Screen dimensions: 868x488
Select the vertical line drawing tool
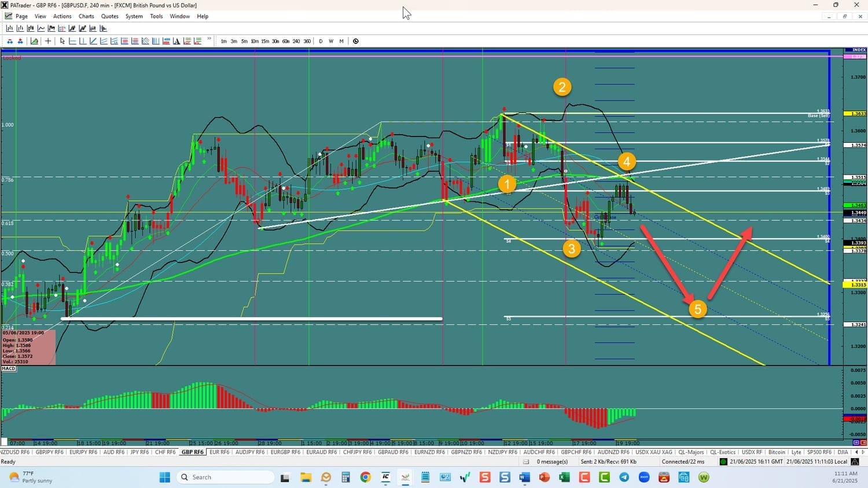[x=83, y=41]
